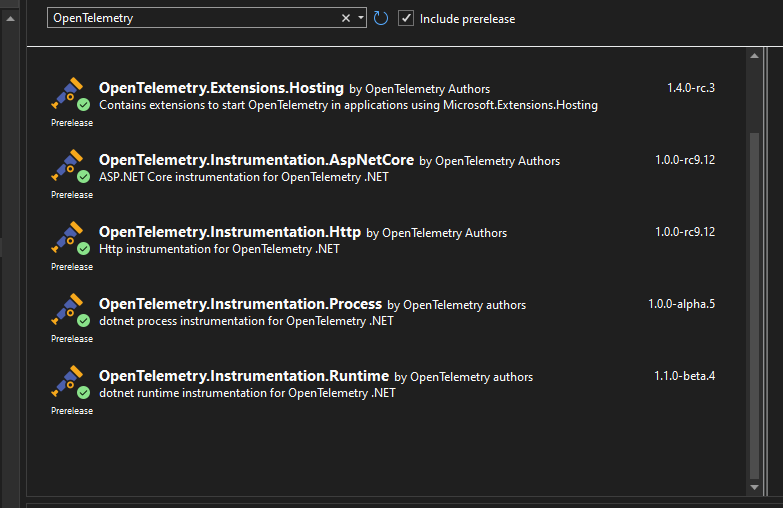
Task: Click the OpenTelemetry.Extensions.Hosting package icon
Action: [71, 94]
